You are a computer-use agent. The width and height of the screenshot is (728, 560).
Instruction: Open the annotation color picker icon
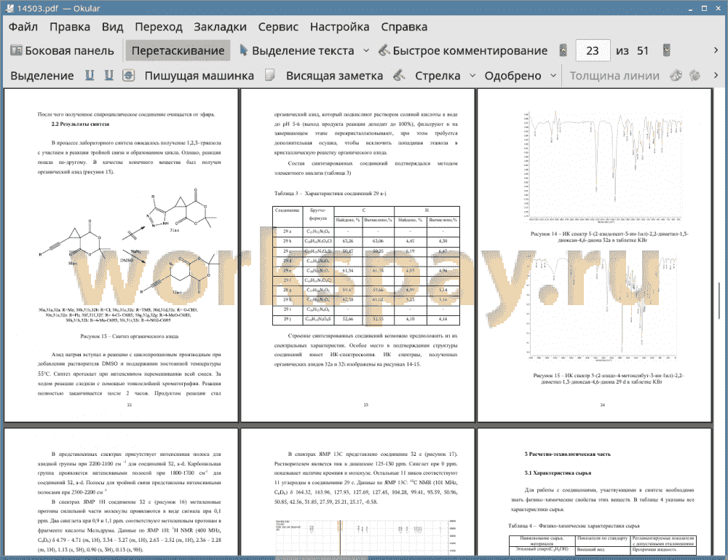tap(676, 76)
